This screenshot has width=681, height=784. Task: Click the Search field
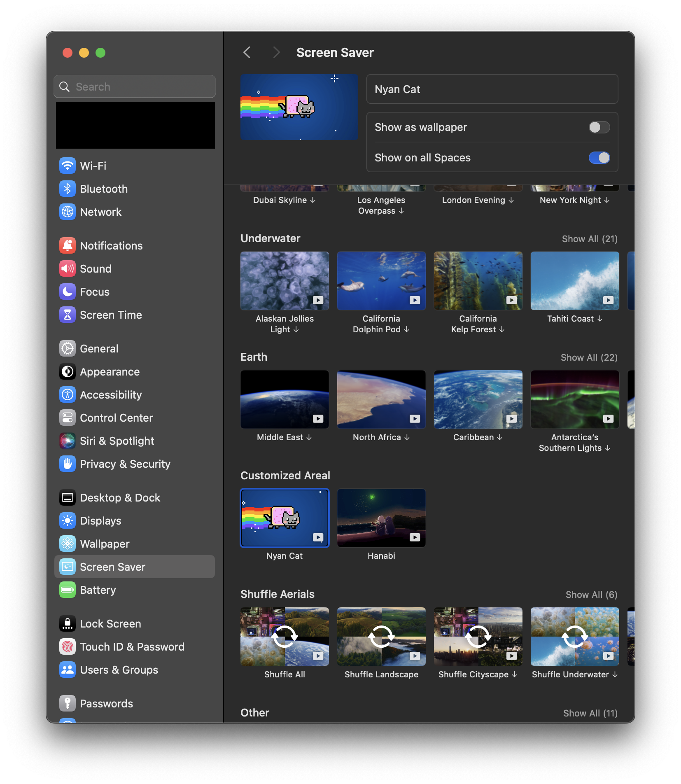coord(135,86)
